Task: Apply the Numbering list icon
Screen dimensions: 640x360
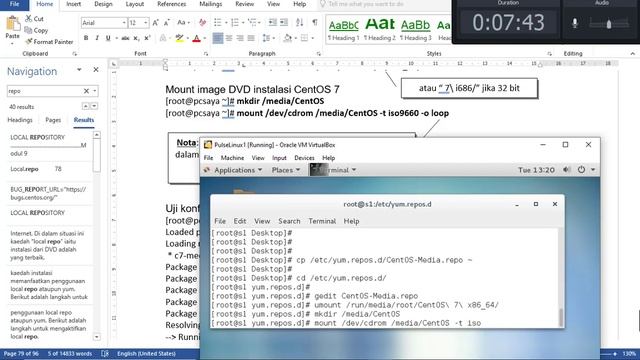Action: pos(236,22)
